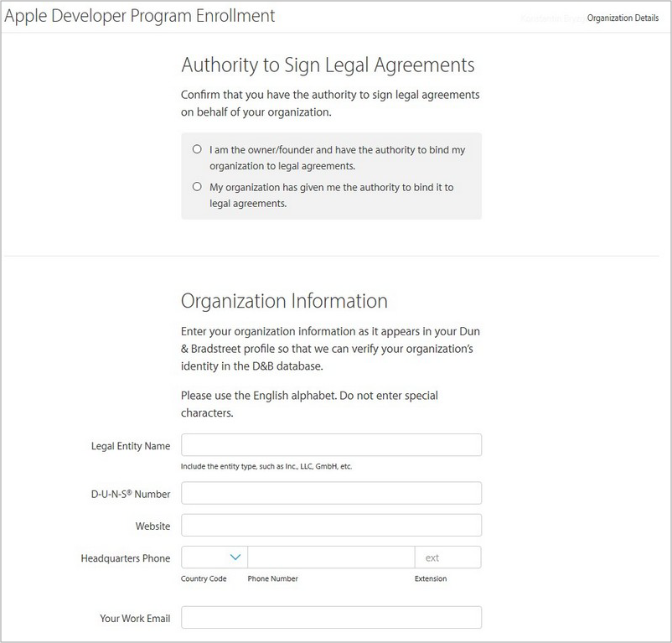The width and height of the screenshot is (672, 643).
Task: Expand the country code chevron for Headquarters Phone
Action: (235, 556)
